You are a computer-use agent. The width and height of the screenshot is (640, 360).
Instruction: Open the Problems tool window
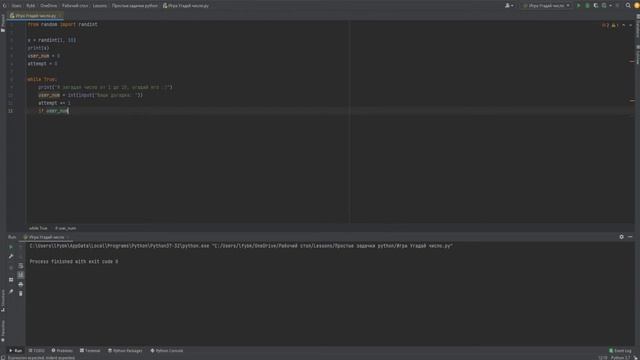click(62, 351)
